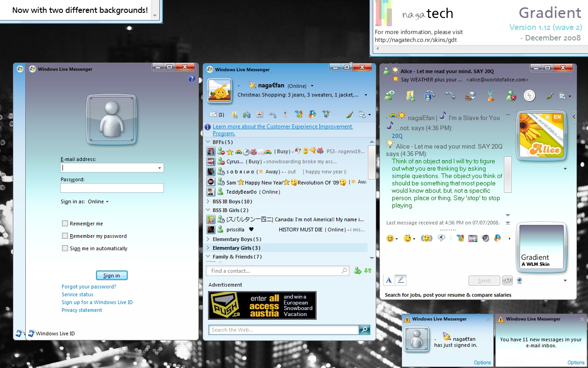Open the backgrounds color grid icon in chat
This screenshot has height=368, width=588.
pyautogui.click(x=473, y=238)
